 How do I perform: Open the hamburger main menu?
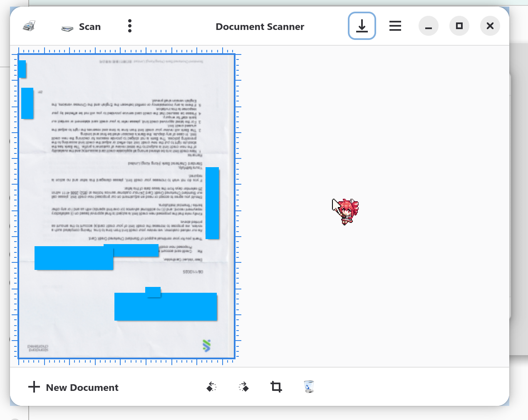395,26
